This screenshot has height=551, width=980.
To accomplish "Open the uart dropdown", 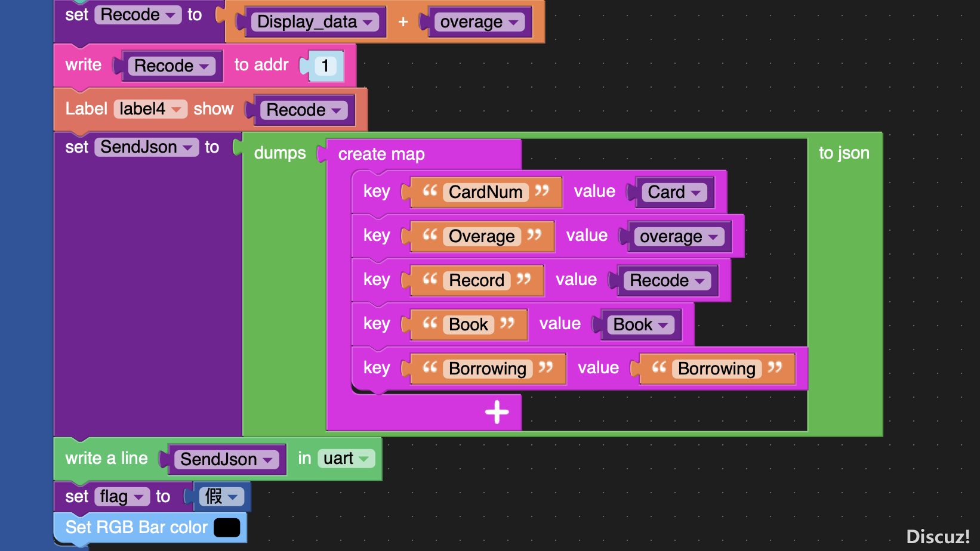I will tap(346, 459).
